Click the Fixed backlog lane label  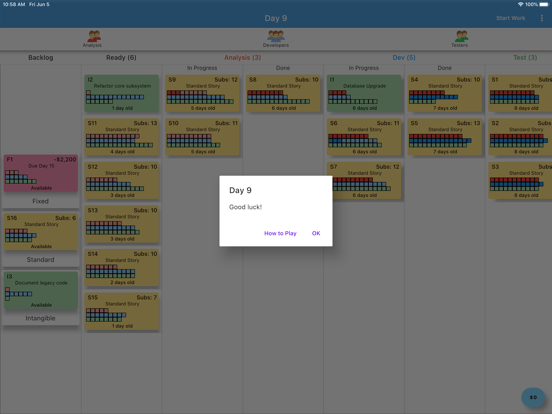pos(40,201)
